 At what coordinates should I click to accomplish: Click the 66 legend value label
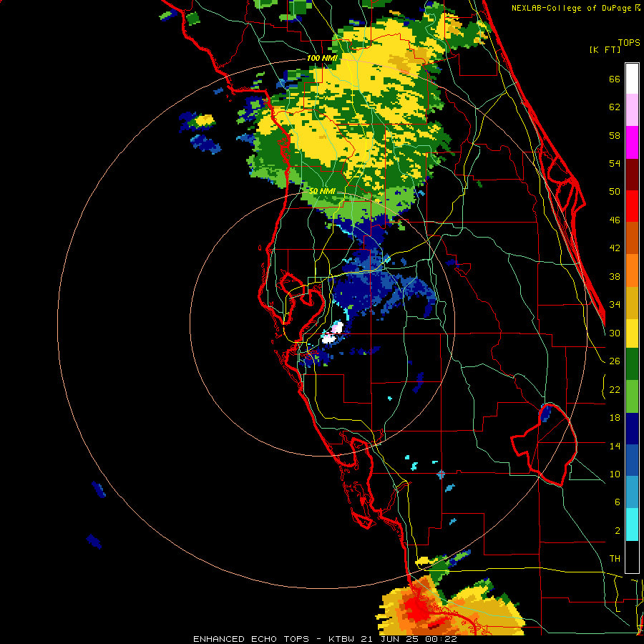[615, 79]
